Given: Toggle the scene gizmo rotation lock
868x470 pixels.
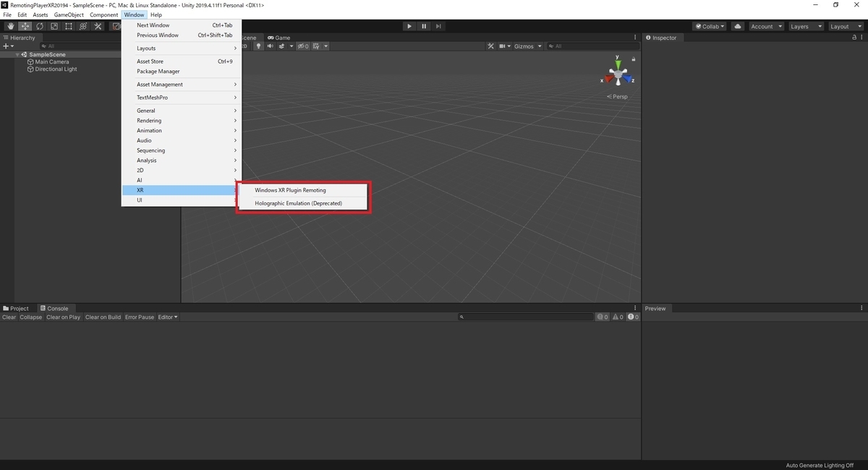Looking at the screenshot, I should click(x=634, y=59).
